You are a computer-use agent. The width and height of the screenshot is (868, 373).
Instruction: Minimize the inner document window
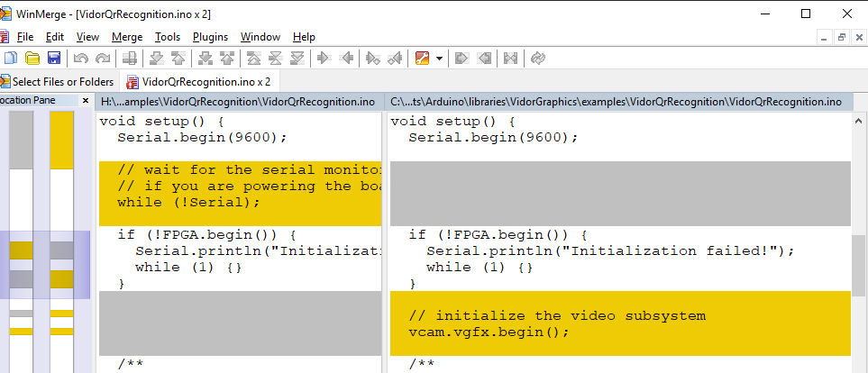click(x=824, y=38)
